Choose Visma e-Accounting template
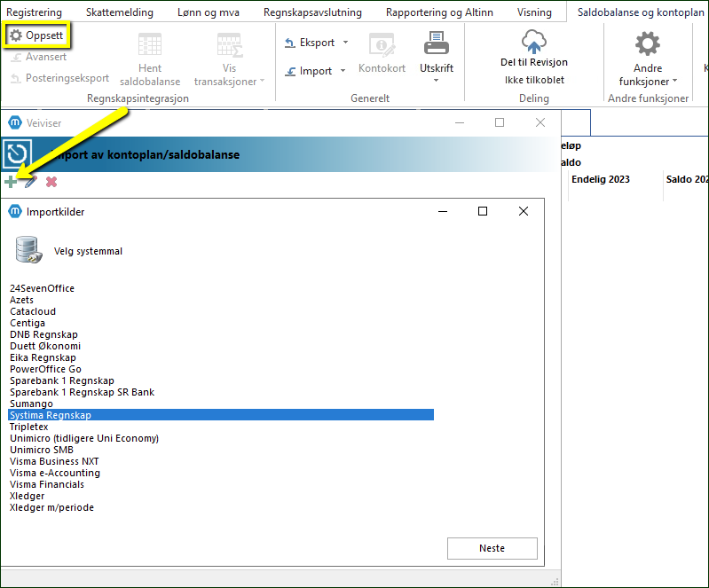 coord(55,473)
